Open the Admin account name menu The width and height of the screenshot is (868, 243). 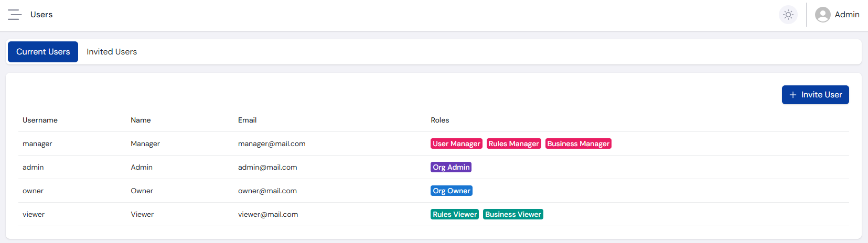(847, 15)
